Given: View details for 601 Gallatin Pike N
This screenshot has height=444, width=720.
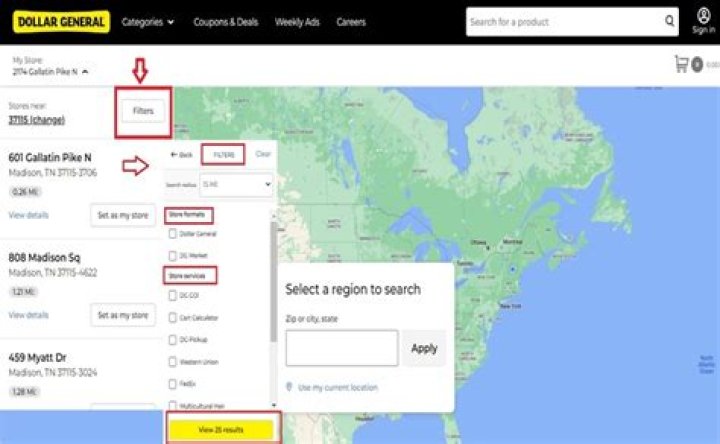Looking at the screenshot, I should tap(28, 215).
